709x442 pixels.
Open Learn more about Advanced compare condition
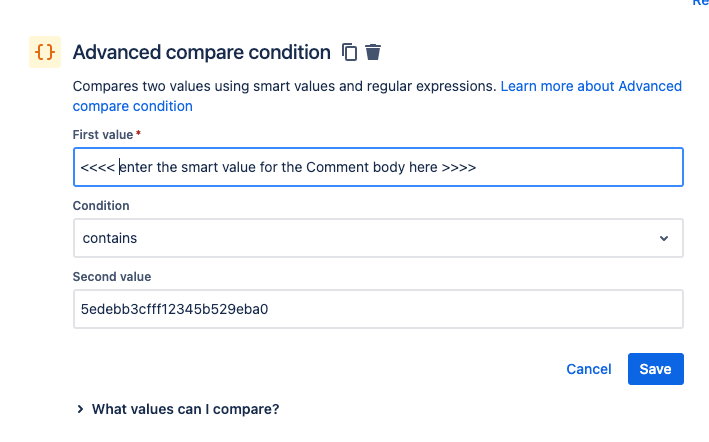pyautogui.click(x=590, y=87)
